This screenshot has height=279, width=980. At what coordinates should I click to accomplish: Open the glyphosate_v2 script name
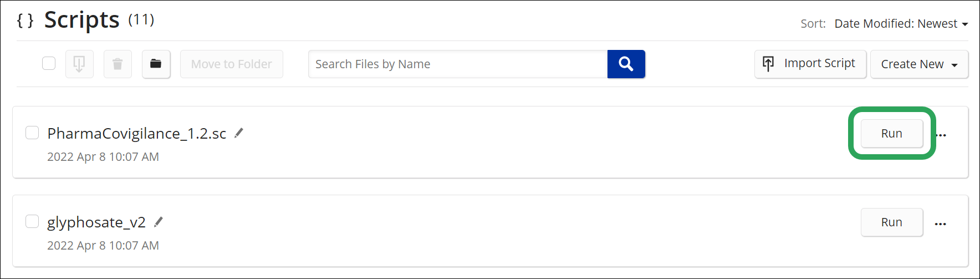click(96, 222)
